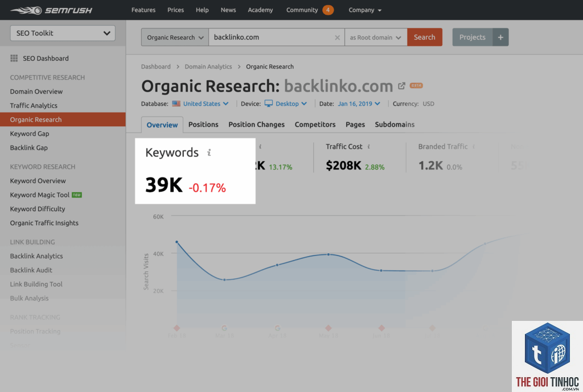Click the red diamond marker under Jun 18
The image size is (583, 392).
coord(381,328)
